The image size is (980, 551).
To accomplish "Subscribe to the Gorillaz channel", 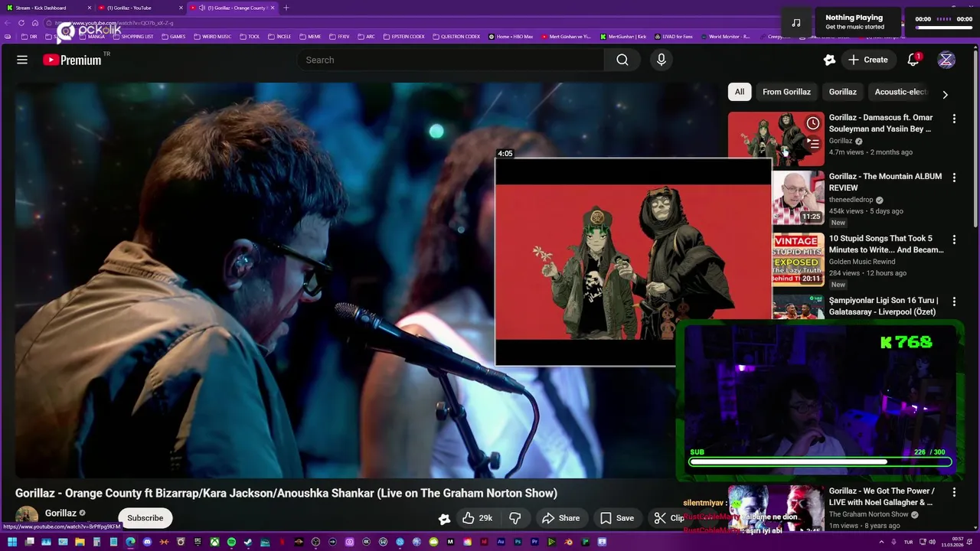I will [x=145, y=518].
